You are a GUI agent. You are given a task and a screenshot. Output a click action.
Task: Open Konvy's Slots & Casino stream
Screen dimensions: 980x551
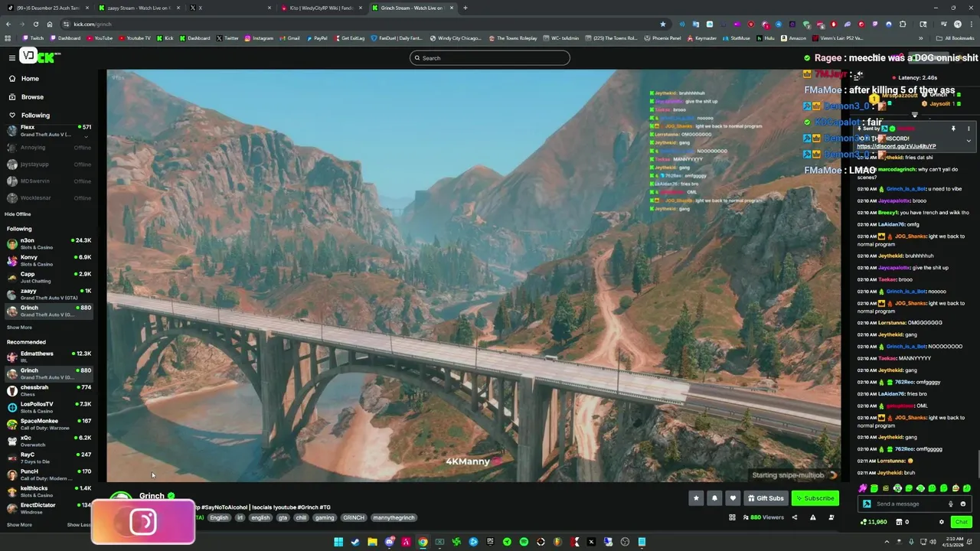(49, 261)
